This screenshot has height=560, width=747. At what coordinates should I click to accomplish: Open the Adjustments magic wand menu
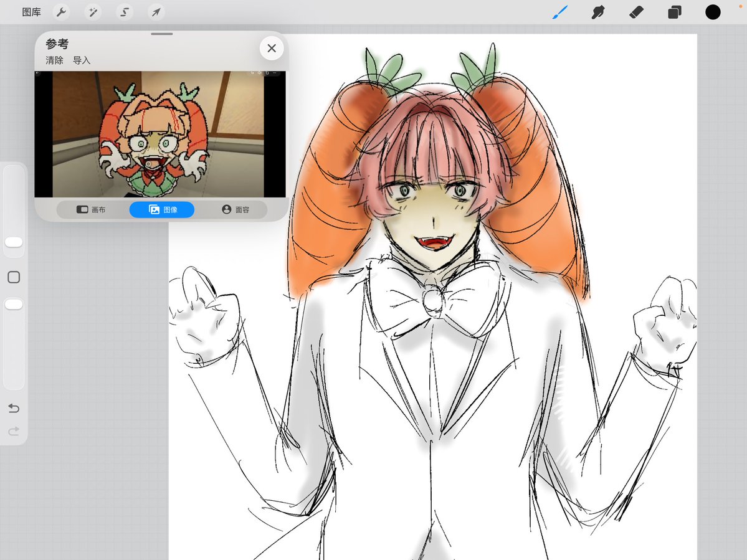coord(93,12)
